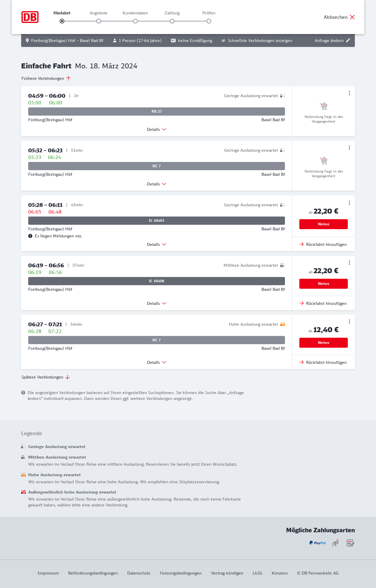The width and height of the screenshot is (376, 588).
Task: Expand Details for the 06:27 RE 7 connection
Action: [156, 362]
